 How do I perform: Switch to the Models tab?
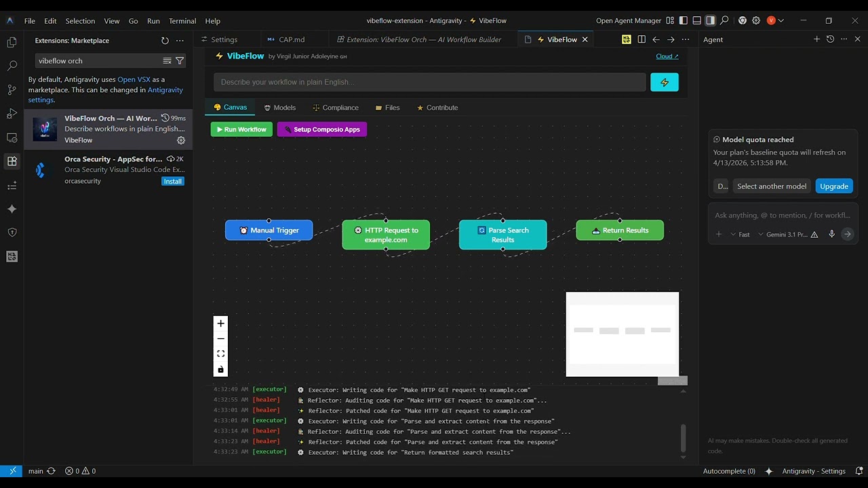point(279,108)
